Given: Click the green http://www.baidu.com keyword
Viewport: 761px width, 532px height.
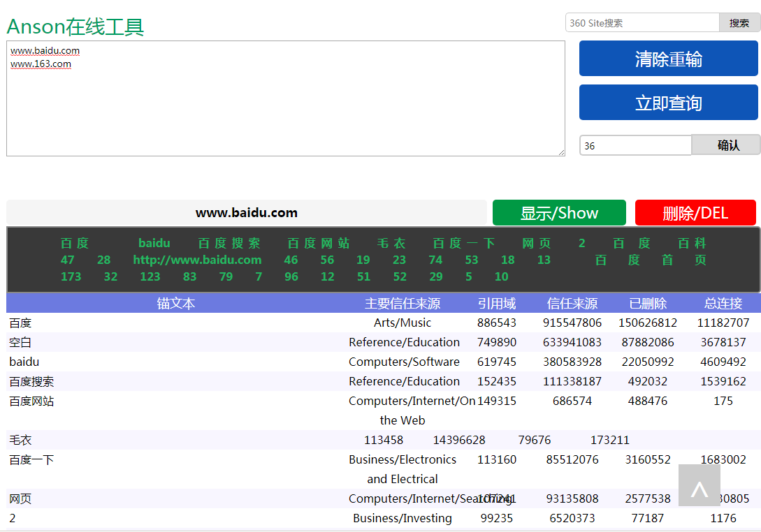Looking at the screenshot, I should pyautogui.click(x=197, y=260).
